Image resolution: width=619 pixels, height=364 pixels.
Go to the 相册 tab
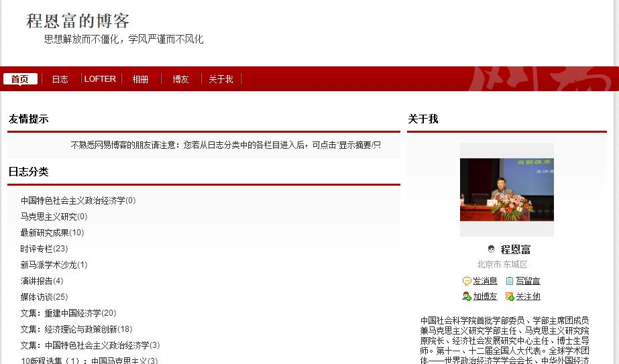[140, 79]
